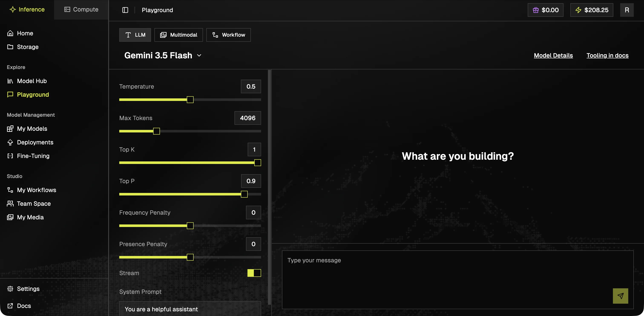Image resolution: width=644 pixels, height=316 pixels.
Task: Click the Home house icon
Action: 10,33
